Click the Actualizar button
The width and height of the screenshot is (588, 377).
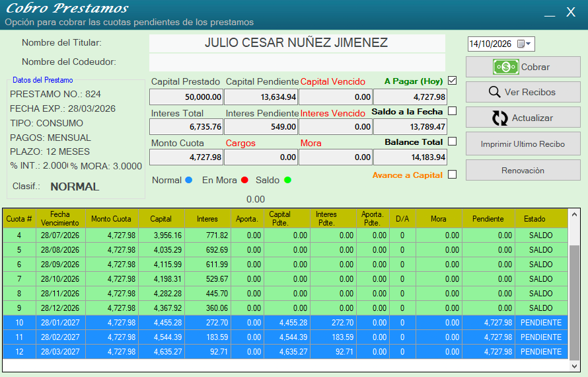523,118
